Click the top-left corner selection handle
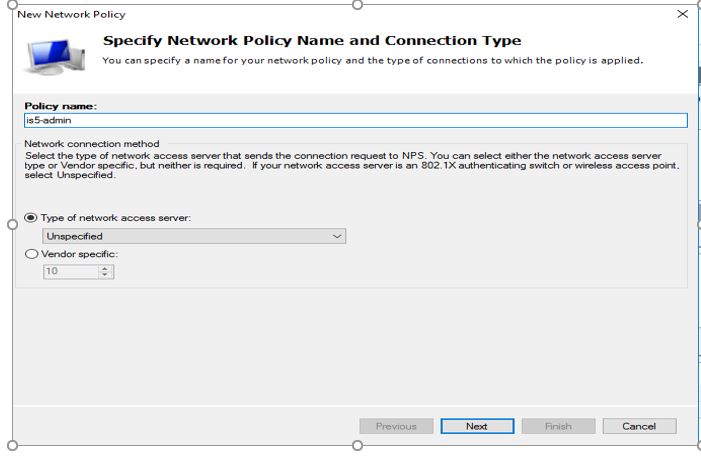 click(x=13, y=4)
